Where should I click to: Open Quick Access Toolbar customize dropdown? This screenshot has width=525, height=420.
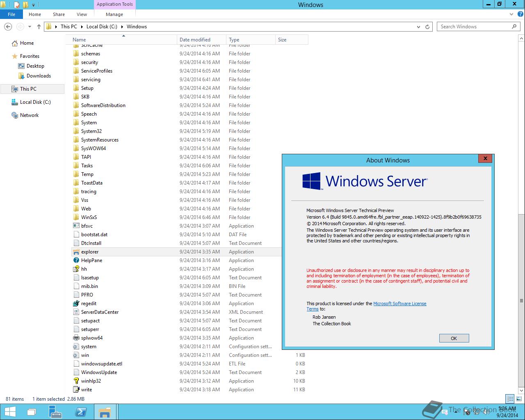click(x=34, y=5)
